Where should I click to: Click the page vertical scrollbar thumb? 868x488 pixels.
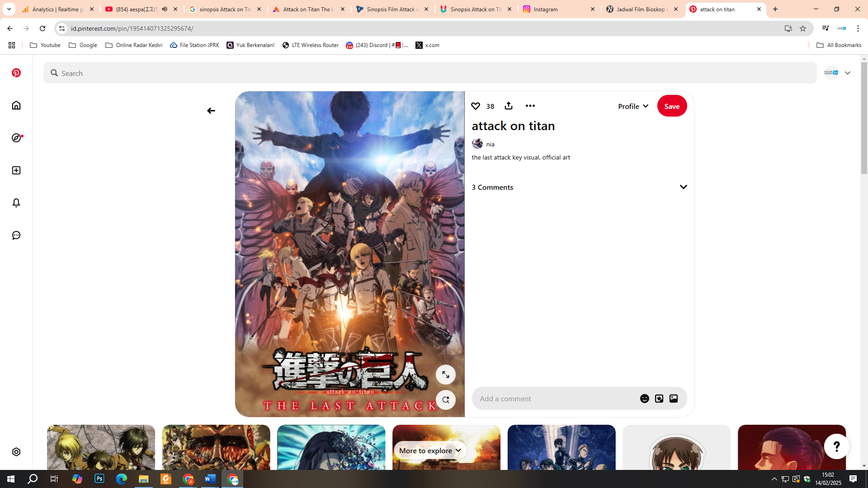tap(864, 118)
